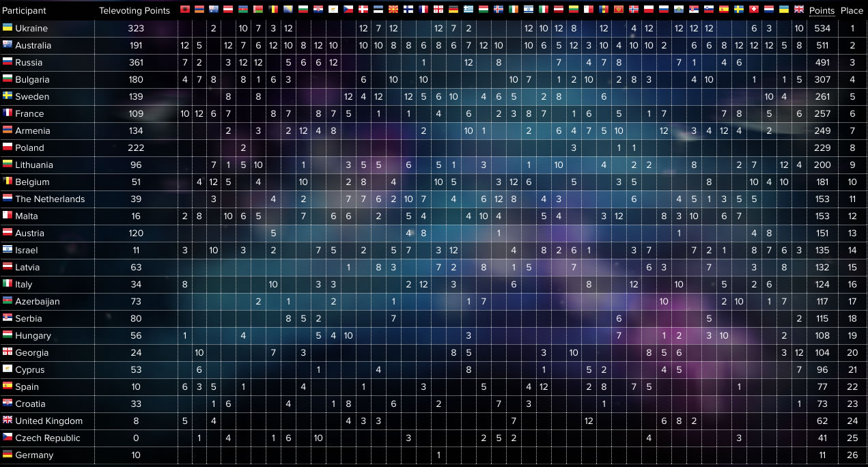
Task: Sort by the underlined Points column header
Action: (x=822, y=10)
